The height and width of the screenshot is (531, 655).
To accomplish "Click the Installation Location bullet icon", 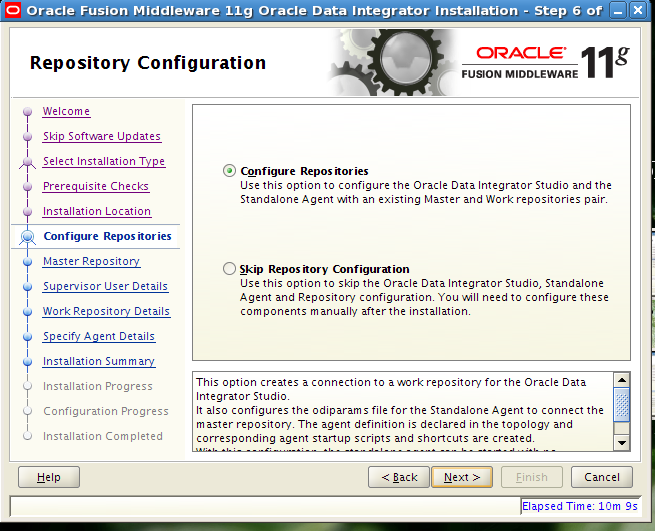I will 28,212.
